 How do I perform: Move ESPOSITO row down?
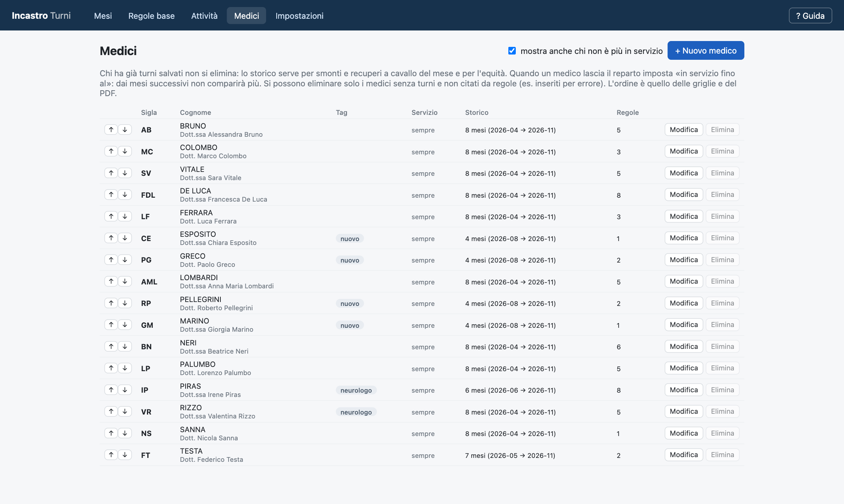click(125, 238)
